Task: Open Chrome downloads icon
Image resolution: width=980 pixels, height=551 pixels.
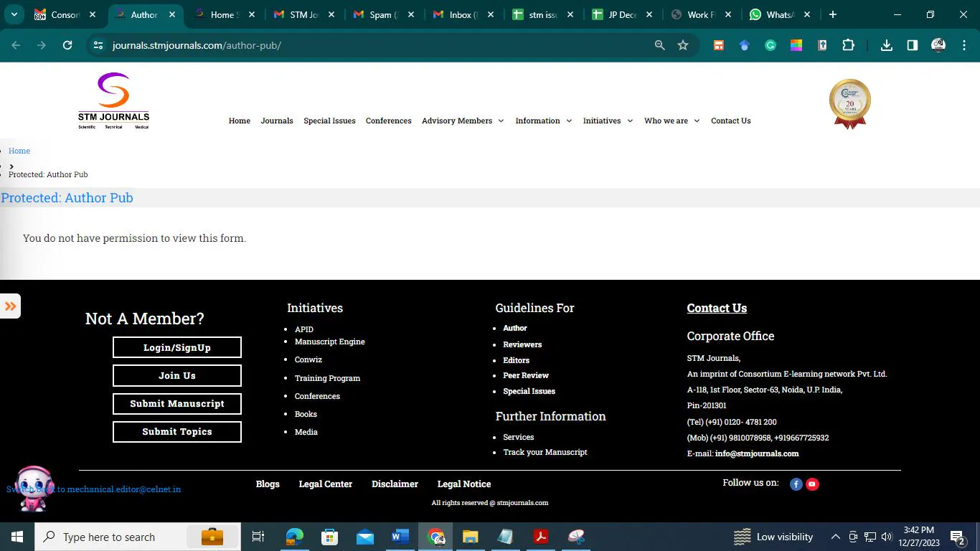Action: pyautogui.click(x=887, y=45)
